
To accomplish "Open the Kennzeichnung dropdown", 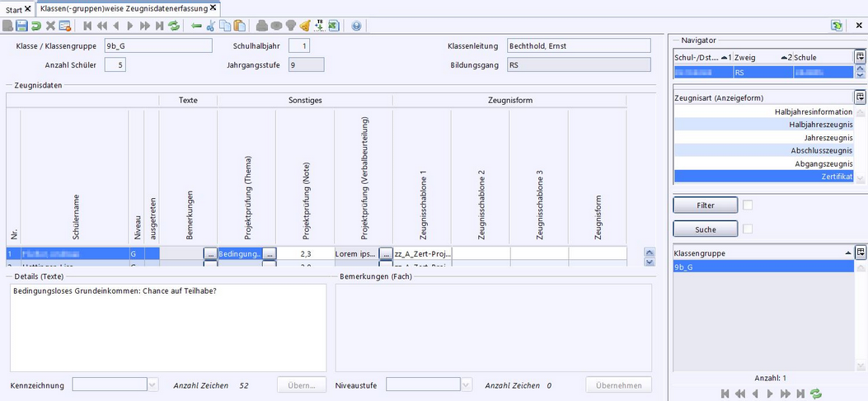I will (152, 385).
